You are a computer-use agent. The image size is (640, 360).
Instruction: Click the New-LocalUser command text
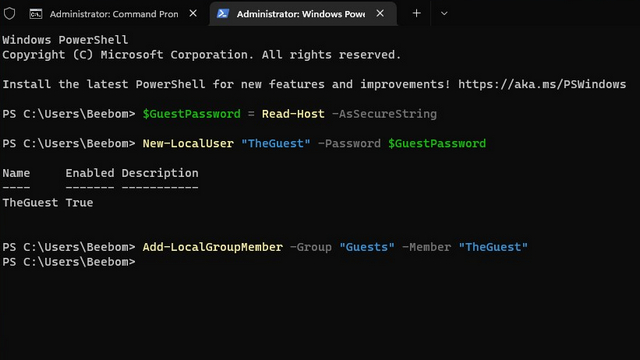[x=188, y=144]
